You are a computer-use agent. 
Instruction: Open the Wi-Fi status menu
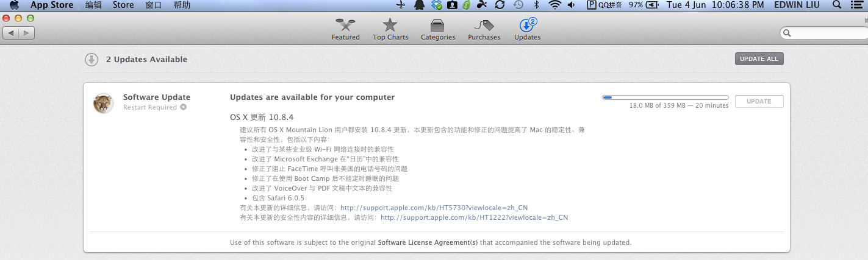(554, 5)
